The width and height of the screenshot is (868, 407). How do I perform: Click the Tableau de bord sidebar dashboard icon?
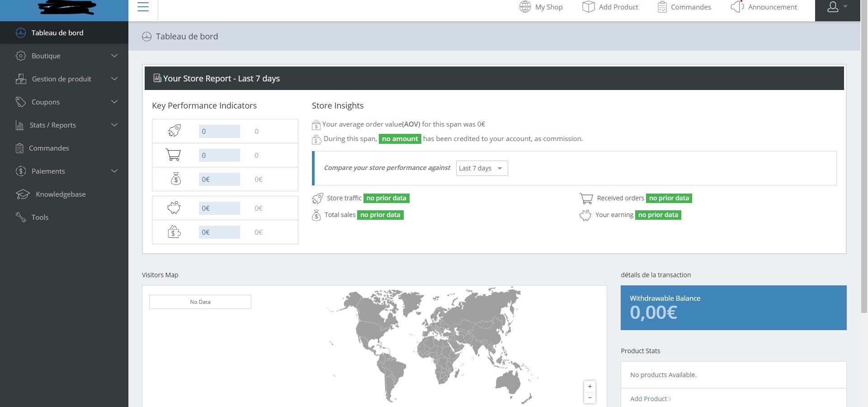21,33
